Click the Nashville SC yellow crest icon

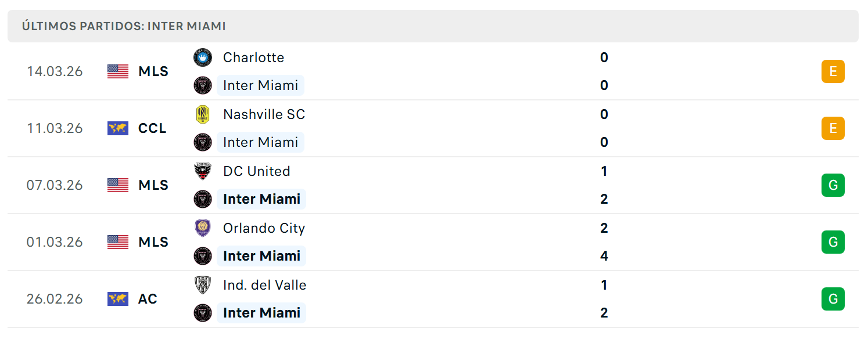coord(203,114)
